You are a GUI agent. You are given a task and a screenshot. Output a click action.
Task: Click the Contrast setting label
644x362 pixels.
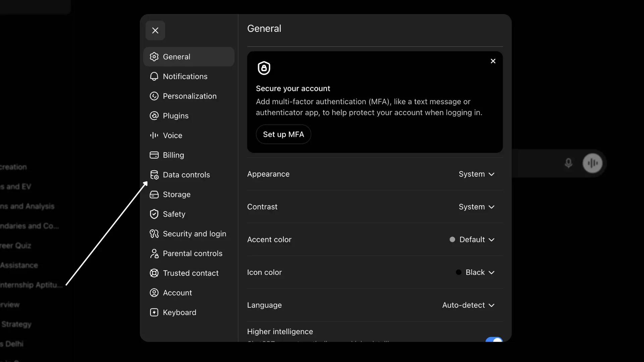point(262,207)
